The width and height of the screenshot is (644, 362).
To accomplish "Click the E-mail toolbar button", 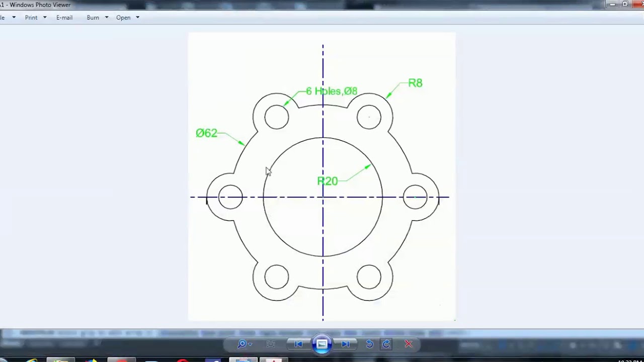I will [x=64, y=18].
